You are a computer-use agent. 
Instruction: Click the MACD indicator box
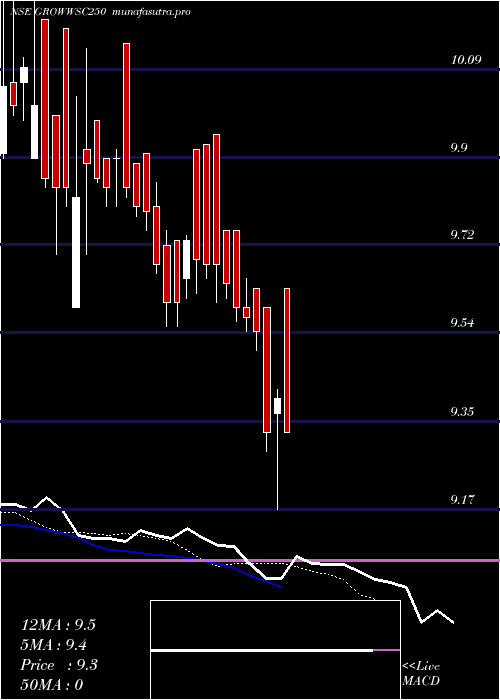275,650
